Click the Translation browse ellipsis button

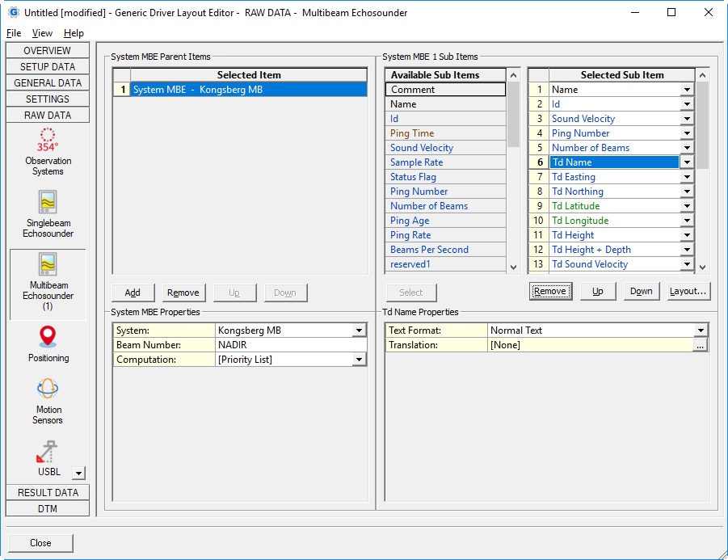(701, 345)
